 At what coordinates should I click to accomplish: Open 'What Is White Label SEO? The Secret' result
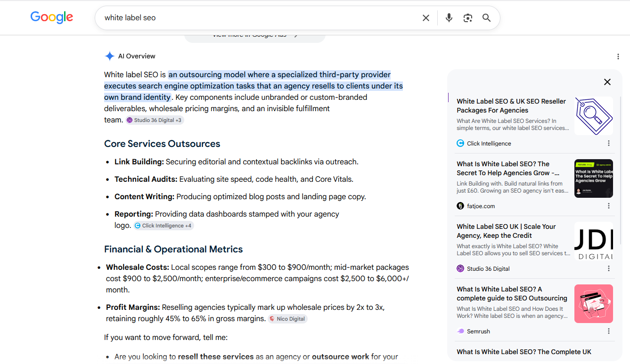tap(508, 168)
